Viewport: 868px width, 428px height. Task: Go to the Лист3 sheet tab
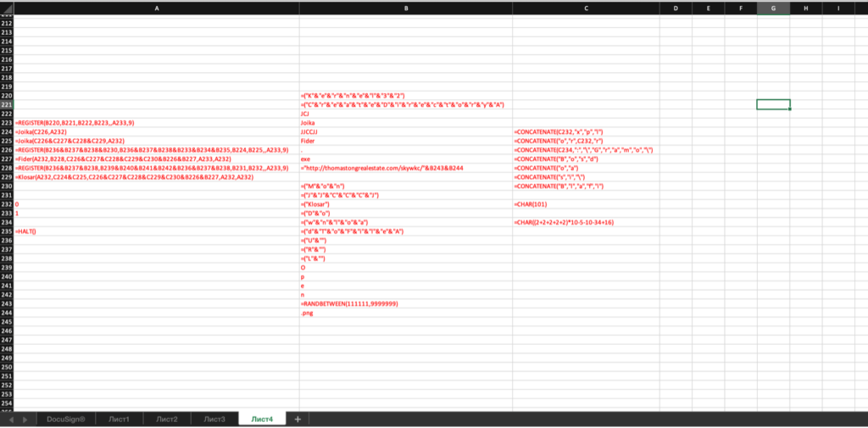(x=214, y=419)
